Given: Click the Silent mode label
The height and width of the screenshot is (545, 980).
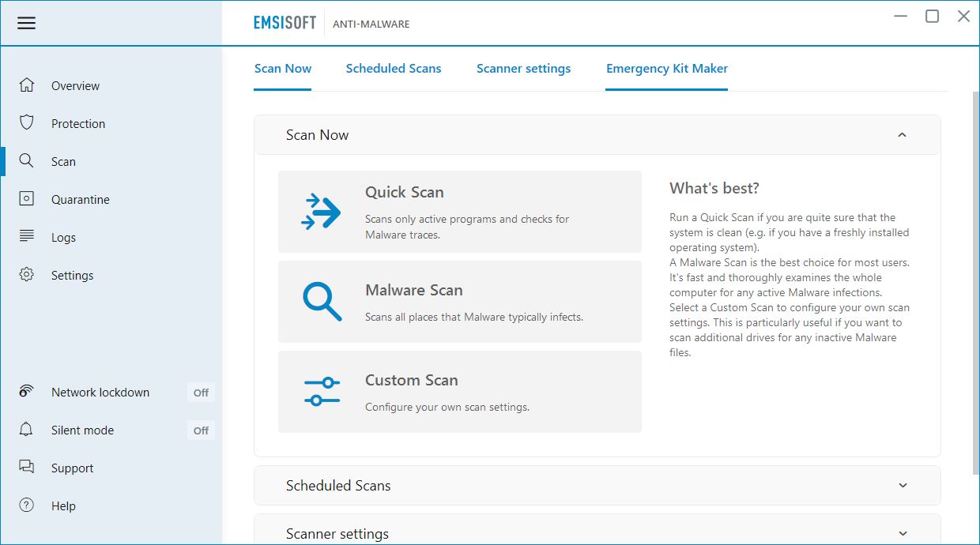Looking at the screenshot, I should (82, 430).
